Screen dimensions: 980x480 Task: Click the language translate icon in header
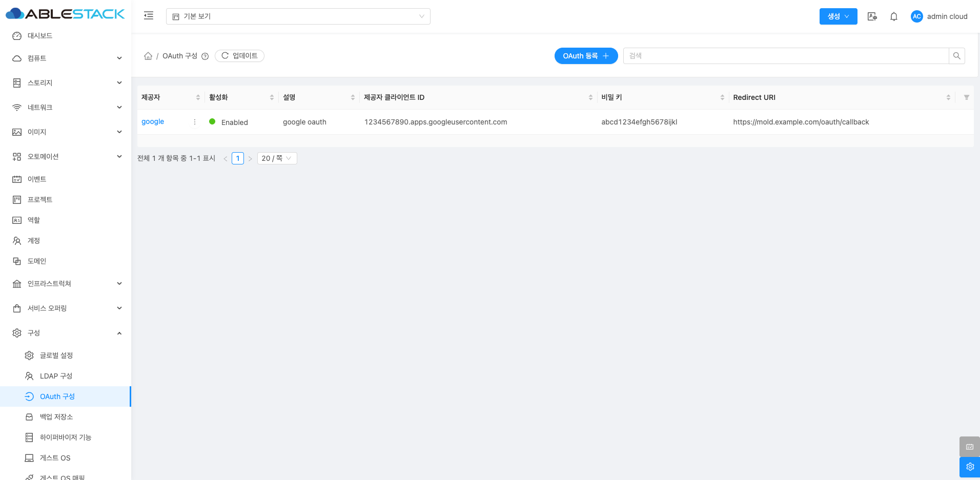(x=872, y=16)
